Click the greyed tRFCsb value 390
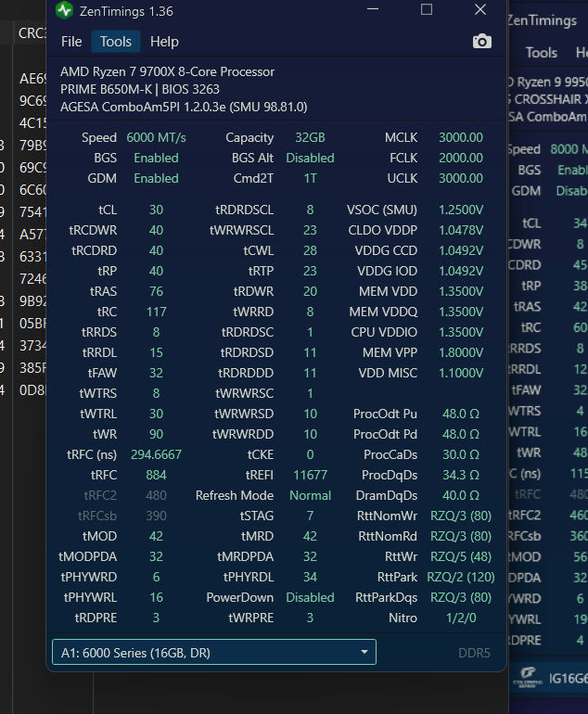Viewport: 588px width, 714px height. coord(156,516)
